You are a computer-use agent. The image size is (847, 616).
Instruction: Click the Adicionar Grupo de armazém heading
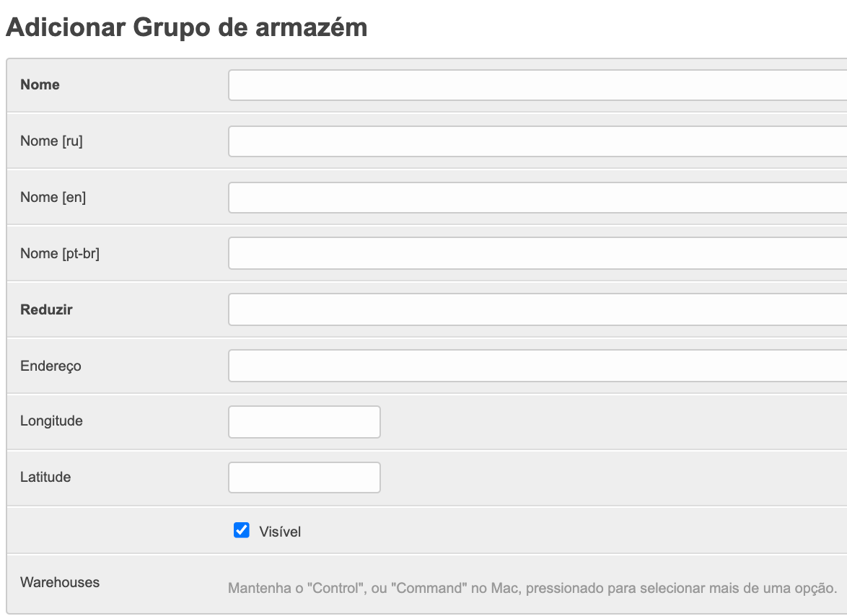click(186, 27)
